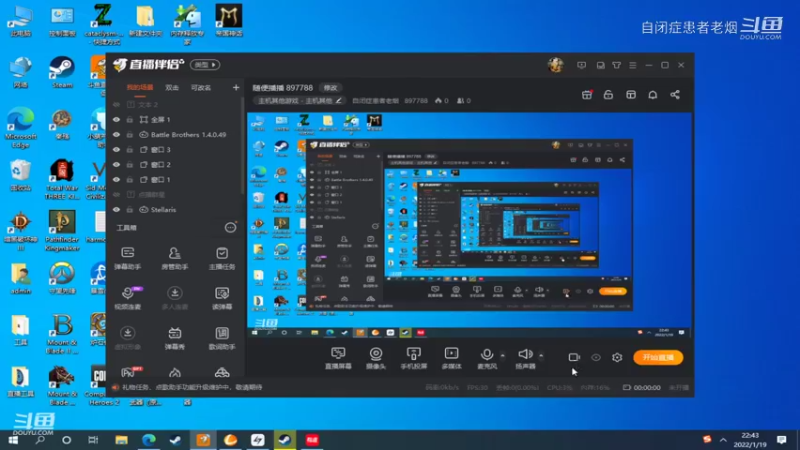Click the user avatar in title bar

coord(556,65)
